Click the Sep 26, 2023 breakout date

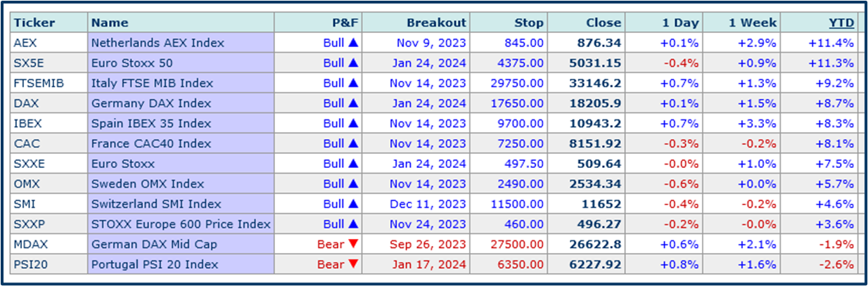click(x=428, y=245)
